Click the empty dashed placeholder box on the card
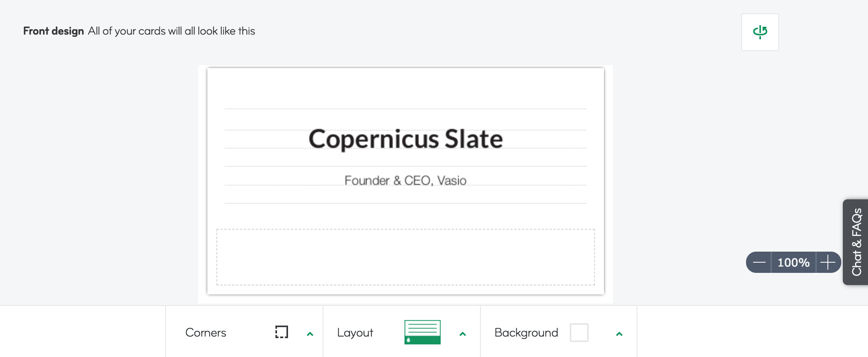Image resolution: width=868 pixels, height=357 pixels. point(406,257)
